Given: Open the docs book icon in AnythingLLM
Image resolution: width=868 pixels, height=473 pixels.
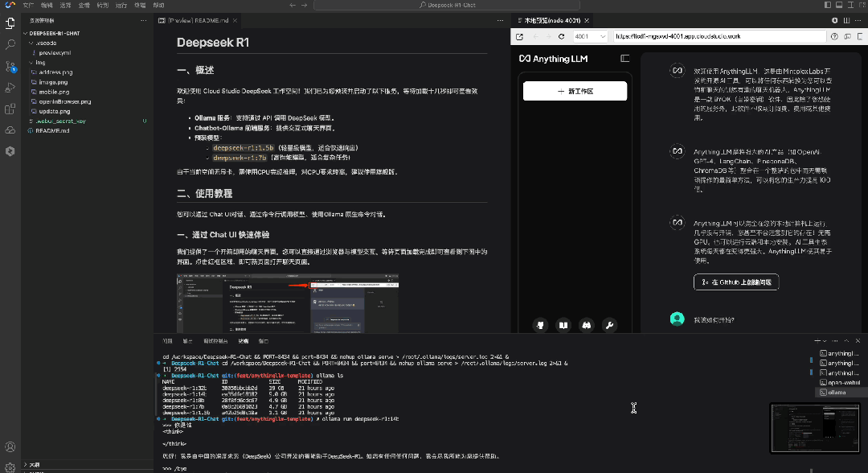Looking at the screenshot, I should [x=563, y=325].
